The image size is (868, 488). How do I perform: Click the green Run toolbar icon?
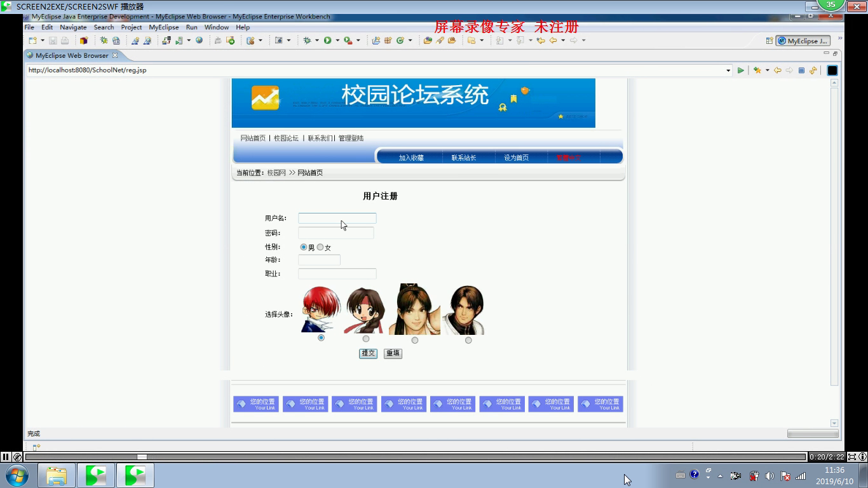click(x=327, y=40)
